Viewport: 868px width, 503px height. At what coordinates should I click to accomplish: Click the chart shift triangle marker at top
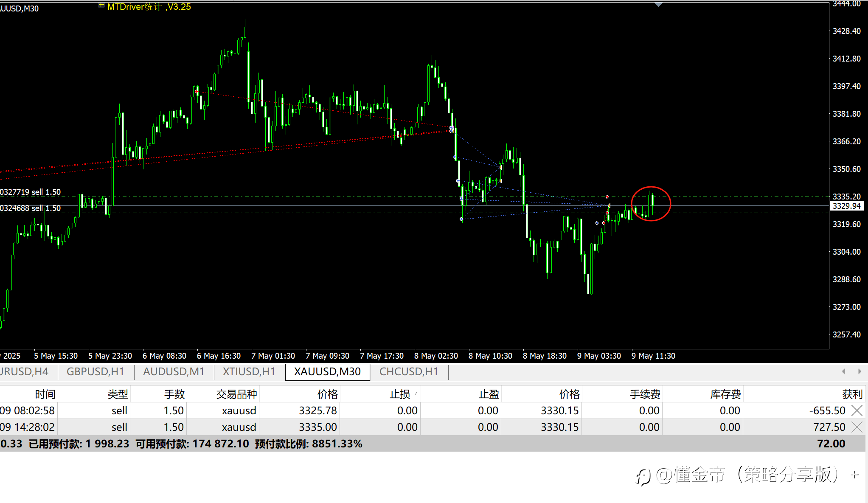(x=658, y=4)
